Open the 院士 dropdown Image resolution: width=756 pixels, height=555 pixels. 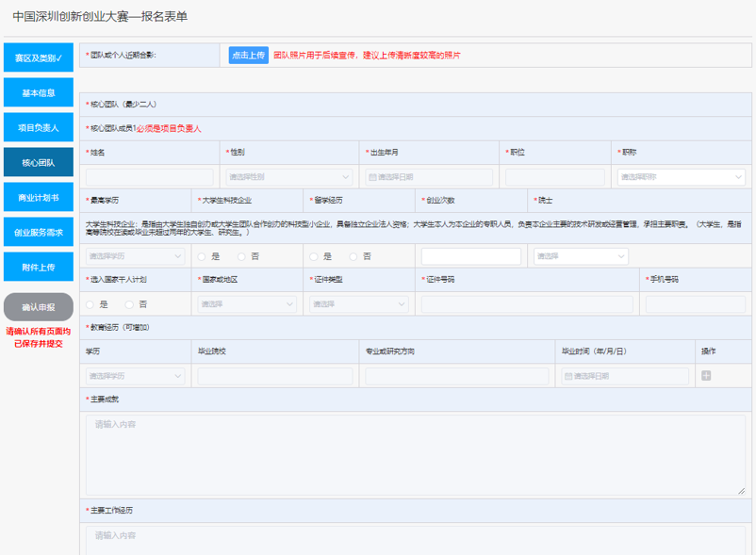coord(581,256)
